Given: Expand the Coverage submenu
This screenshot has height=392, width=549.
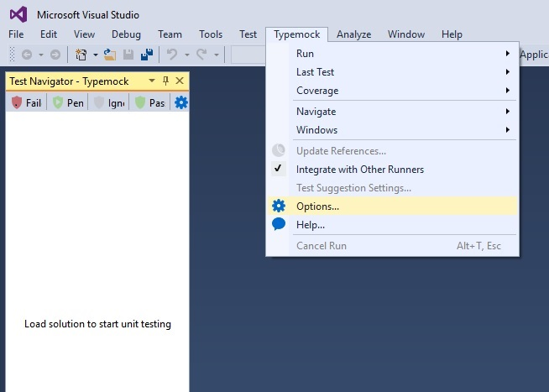Looking at the screenshot, I should click(x=317, y=91).
